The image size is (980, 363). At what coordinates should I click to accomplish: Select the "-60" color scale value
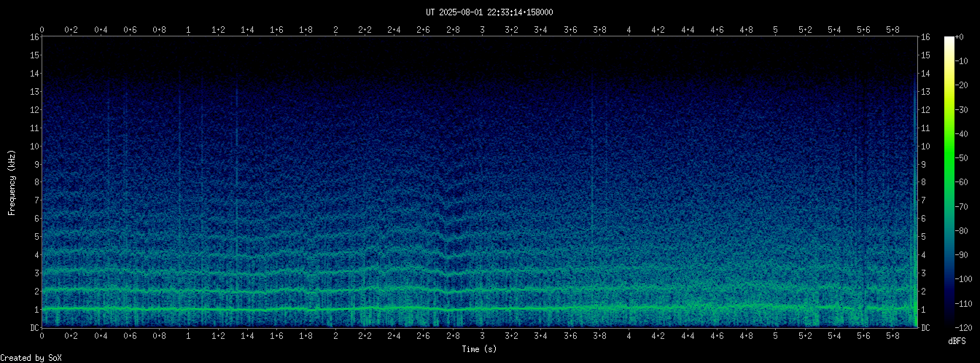tap(961, 182)
